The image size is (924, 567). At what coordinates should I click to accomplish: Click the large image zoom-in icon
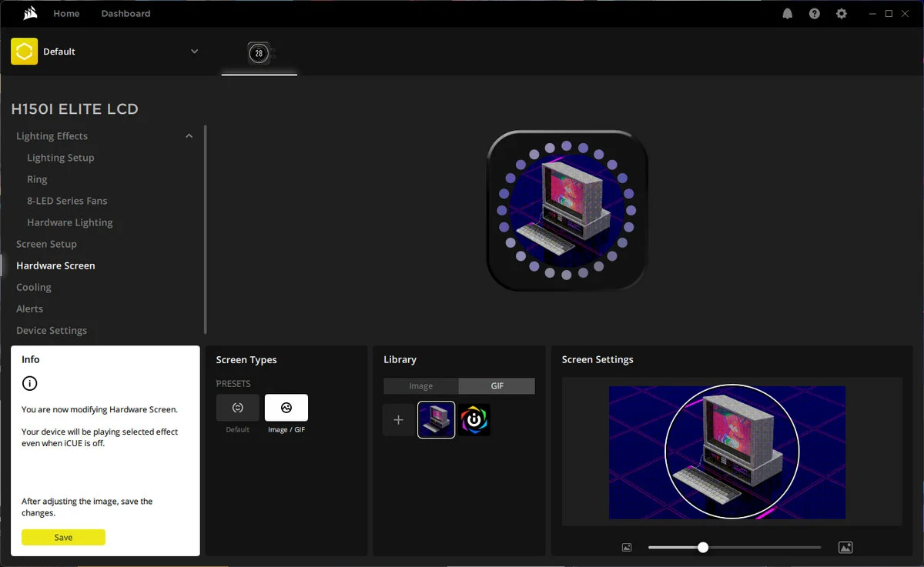(845, 548)
